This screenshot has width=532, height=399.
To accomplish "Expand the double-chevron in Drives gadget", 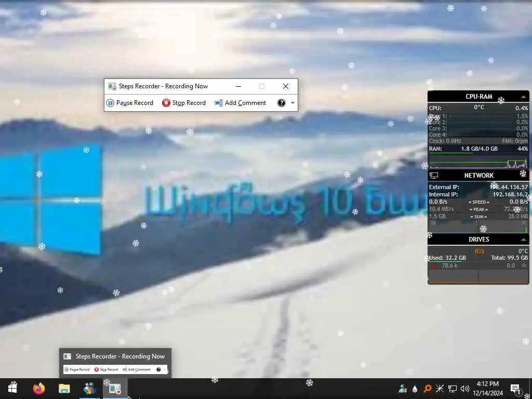I will point(524,265).
